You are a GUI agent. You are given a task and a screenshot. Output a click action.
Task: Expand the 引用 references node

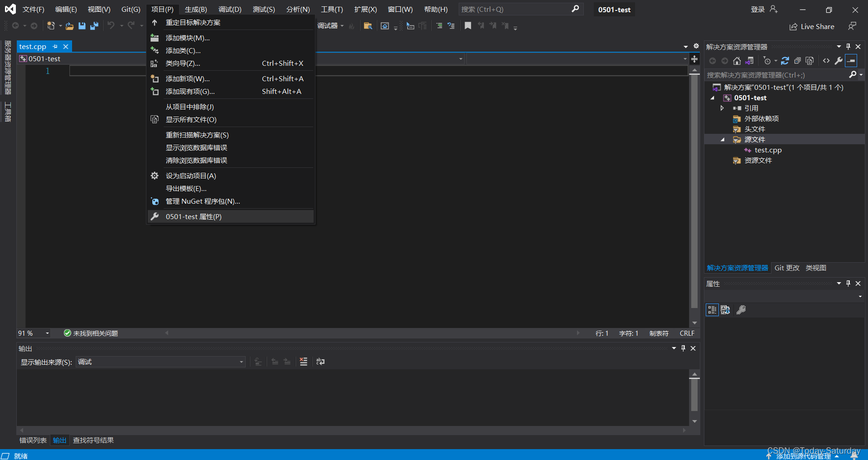tap(722, 108)
